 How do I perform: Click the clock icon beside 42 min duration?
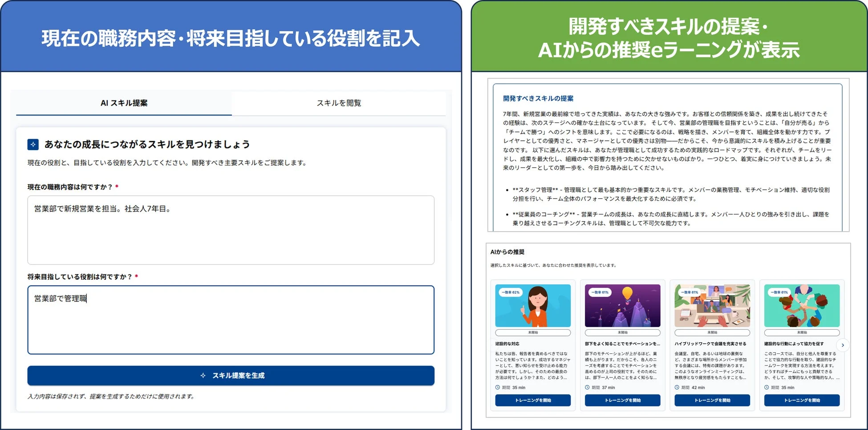point(677,388)
